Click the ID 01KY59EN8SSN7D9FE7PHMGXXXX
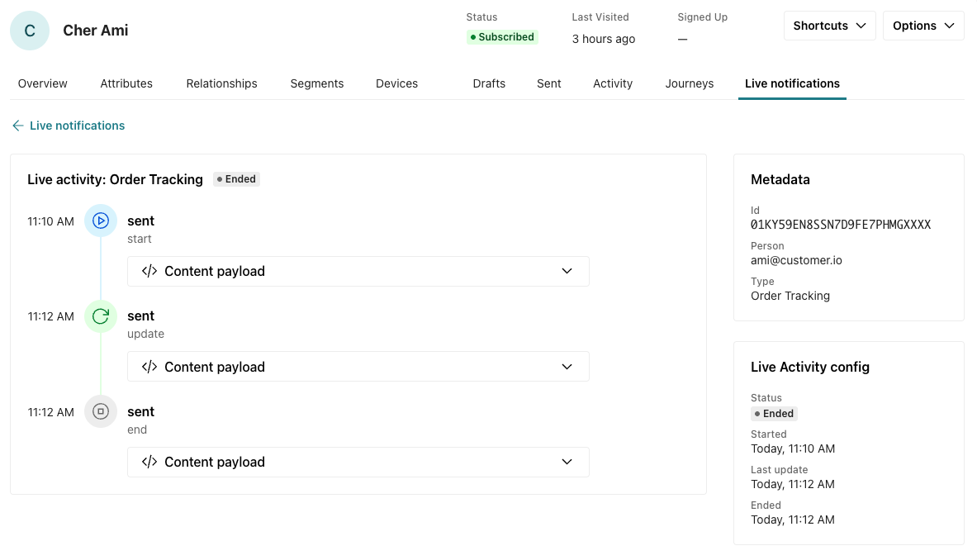Image resolution: width=977 pixels, height=560 pixels. [x=841, y=225]
